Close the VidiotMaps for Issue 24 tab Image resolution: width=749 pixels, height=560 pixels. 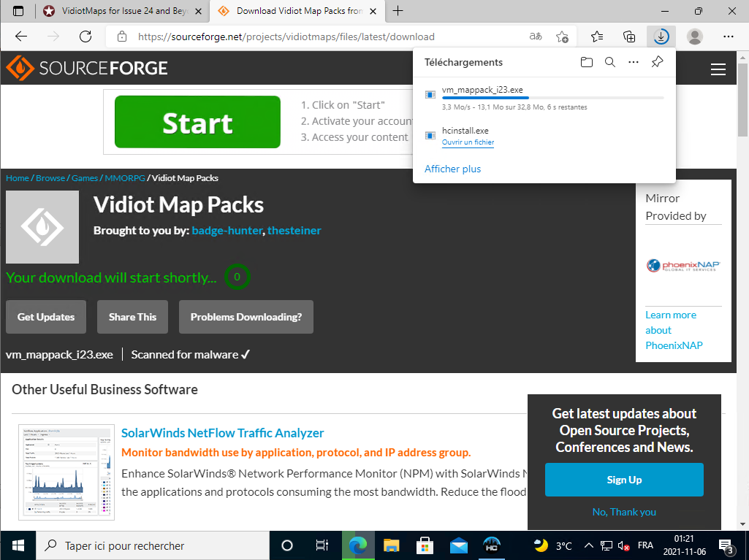[x=199, y=11]
